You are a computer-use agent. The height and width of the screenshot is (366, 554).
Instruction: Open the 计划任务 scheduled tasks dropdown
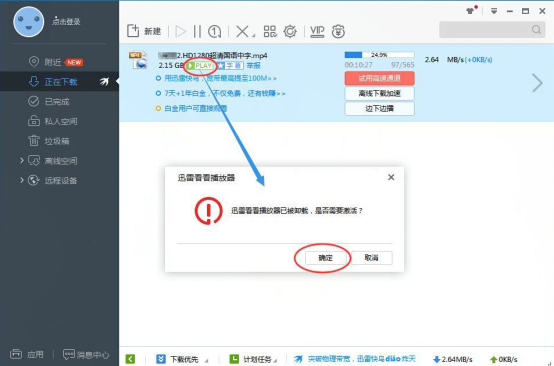coord(253,359)
